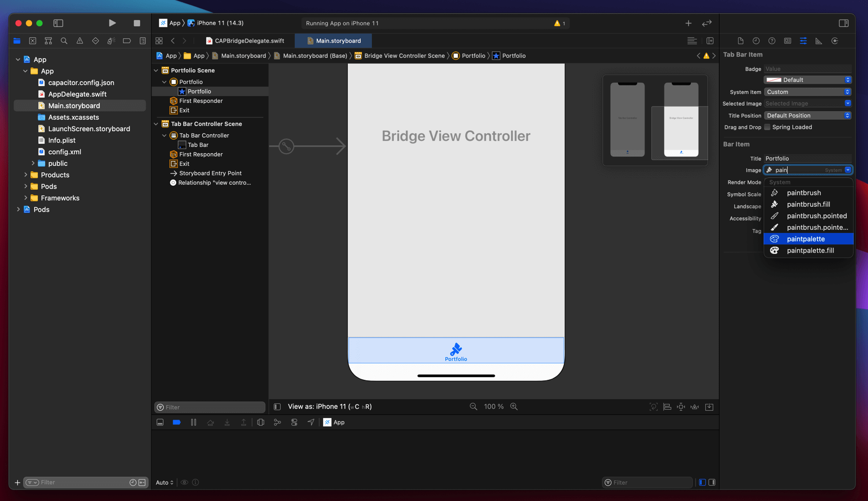The height and width of the screenshot is (501, 868).
Task: Run the app with the play button
Action: pos(112,23)
